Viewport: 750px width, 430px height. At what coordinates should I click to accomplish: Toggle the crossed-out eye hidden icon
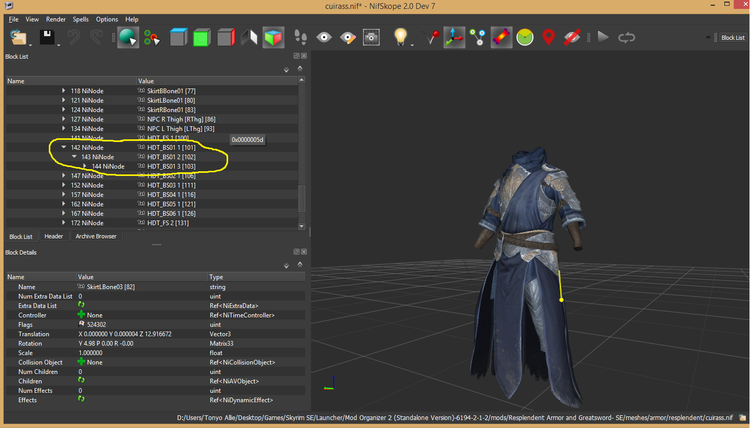point(572,37)
